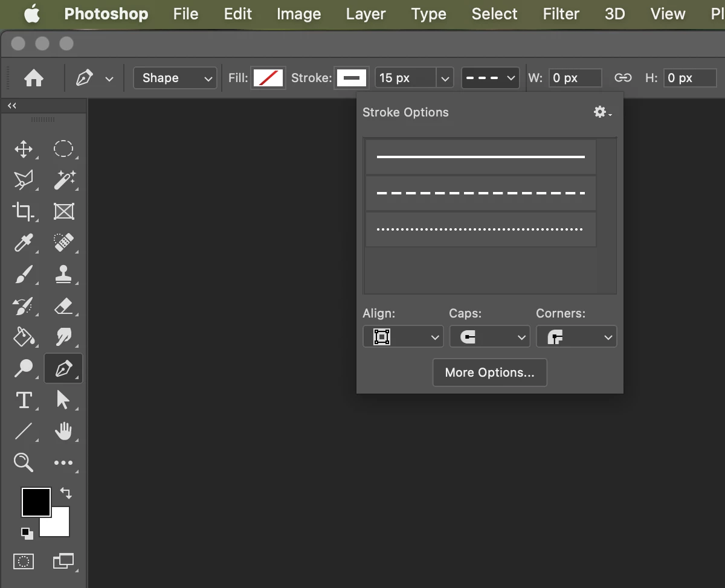Screen dimensions: 725x588
Task: Select the Magic Wand tool
Action: (x=63, y=180)
